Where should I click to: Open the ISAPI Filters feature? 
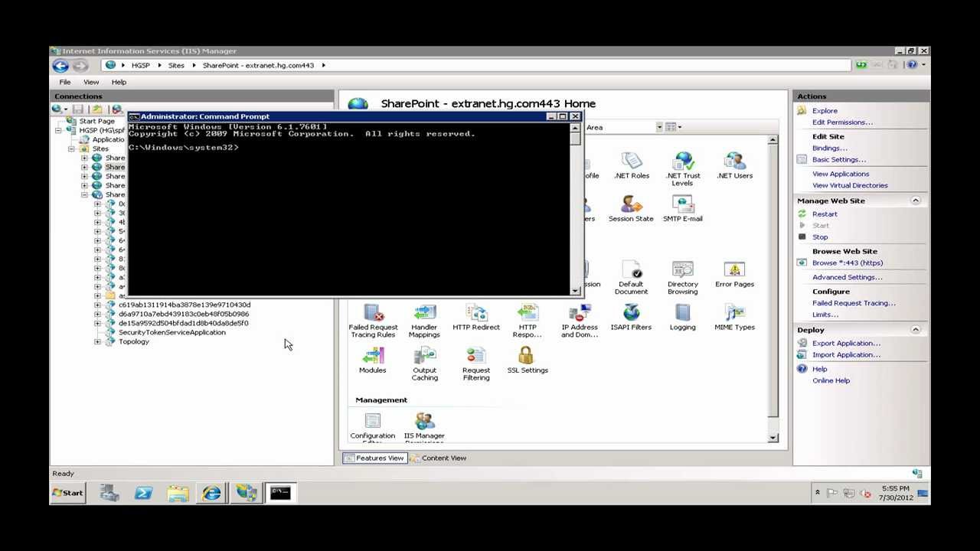[631, 318]
